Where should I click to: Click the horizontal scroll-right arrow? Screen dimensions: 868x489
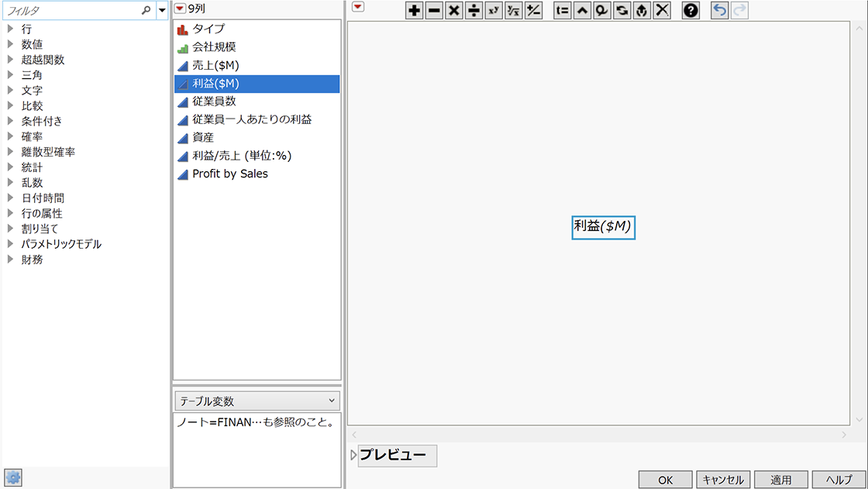[x=844, y=435]
